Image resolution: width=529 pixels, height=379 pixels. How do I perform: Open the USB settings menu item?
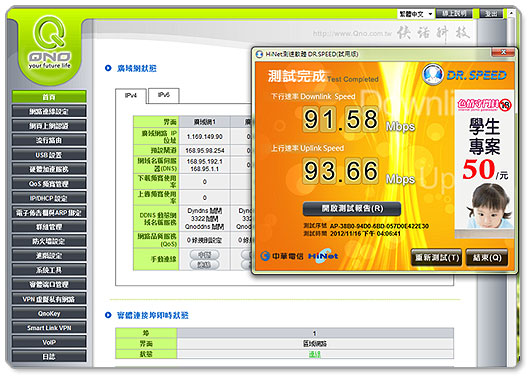(49, 155)
